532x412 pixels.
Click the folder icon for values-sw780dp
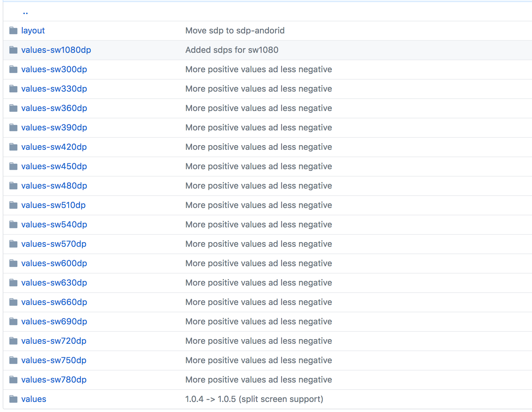(13, 380)
